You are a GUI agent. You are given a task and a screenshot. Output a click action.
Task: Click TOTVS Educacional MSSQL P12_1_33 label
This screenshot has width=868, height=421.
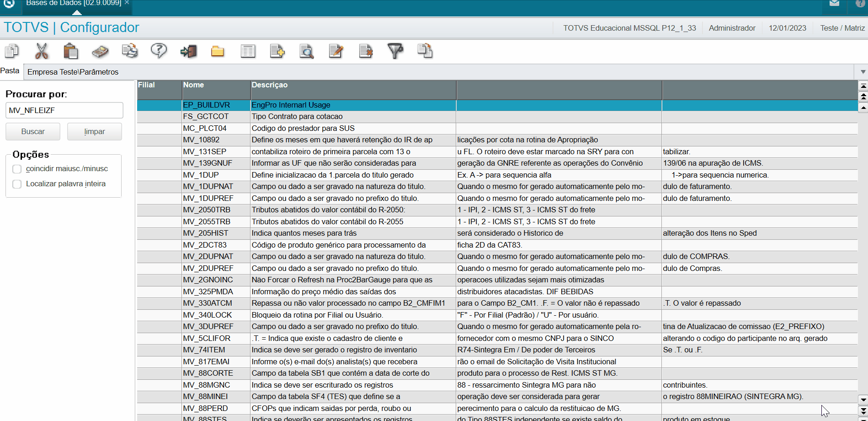[629, 28]
